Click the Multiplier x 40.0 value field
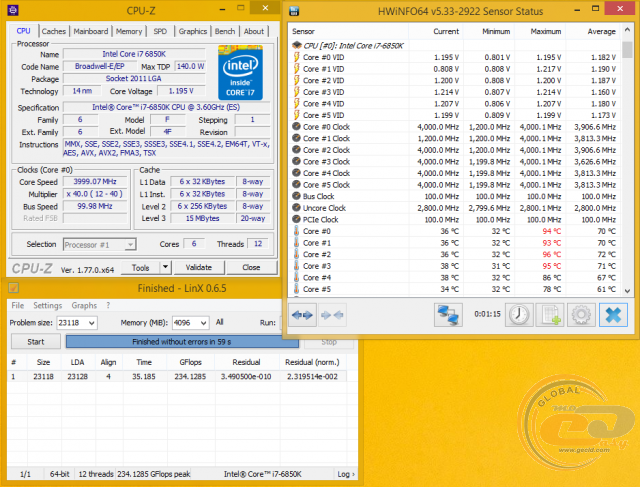The width and height of the screenshot is (640, 487). pos(95,194)
